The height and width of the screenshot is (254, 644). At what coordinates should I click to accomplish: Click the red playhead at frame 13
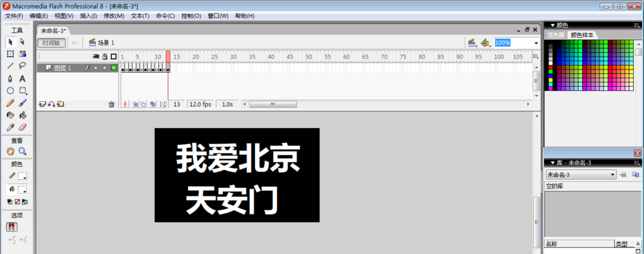tap(168, 57)
